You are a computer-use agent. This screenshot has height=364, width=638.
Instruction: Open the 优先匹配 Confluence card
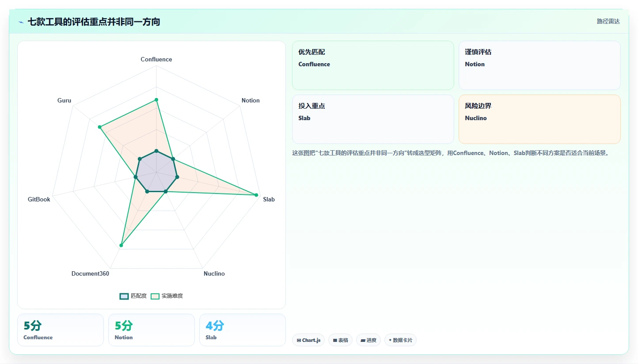pos(373,65)
